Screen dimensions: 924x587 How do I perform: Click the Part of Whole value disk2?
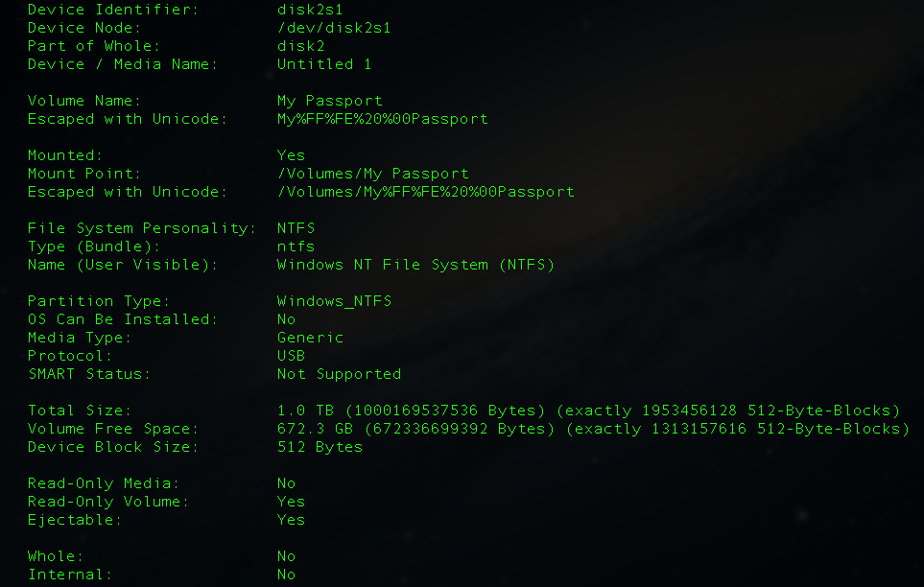[300, 46]
